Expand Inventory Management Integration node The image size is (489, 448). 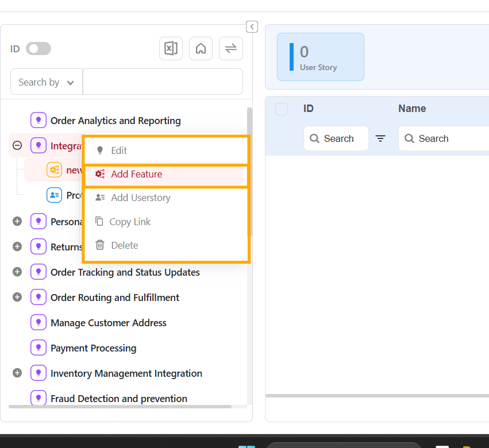coord(17,373)
